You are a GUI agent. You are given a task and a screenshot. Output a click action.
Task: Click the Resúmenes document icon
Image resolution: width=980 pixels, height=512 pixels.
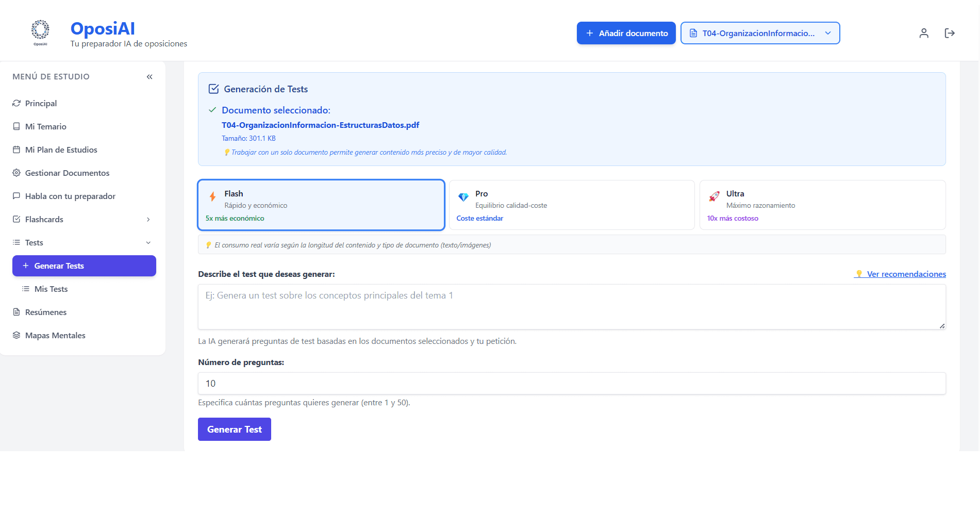click(16, 312)
